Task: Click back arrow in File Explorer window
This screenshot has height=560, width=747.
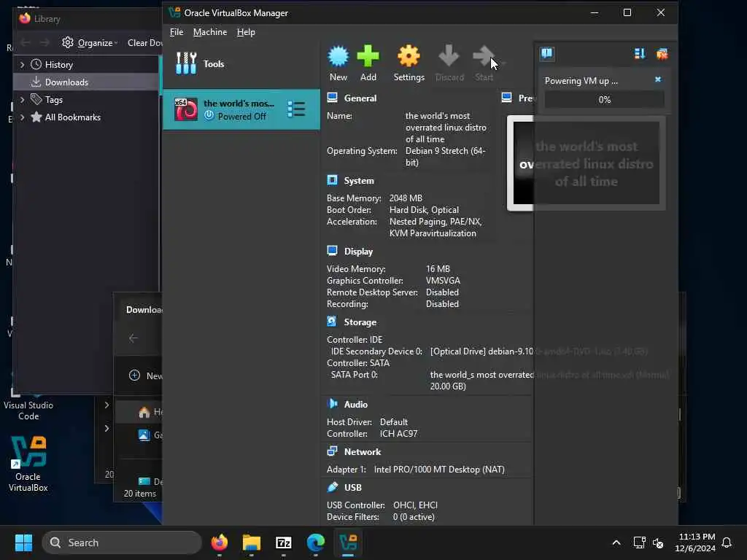Action: [133, 338]
